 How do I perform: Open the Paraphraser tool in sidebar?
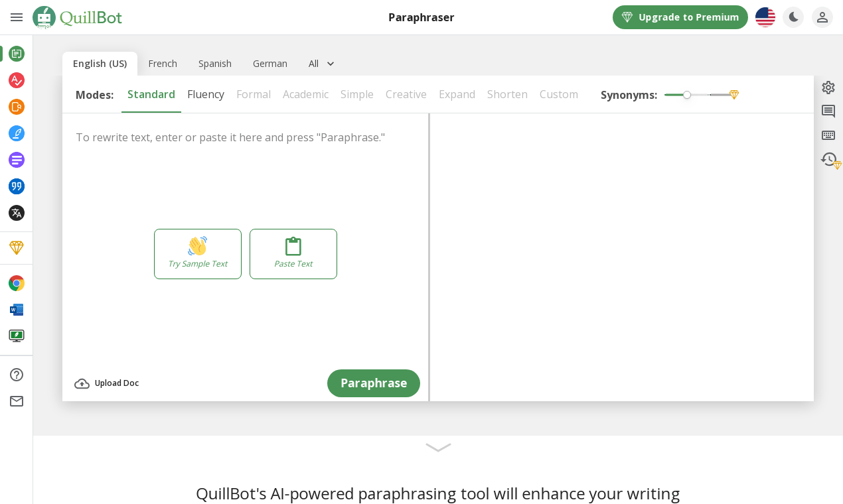point(17,54)
